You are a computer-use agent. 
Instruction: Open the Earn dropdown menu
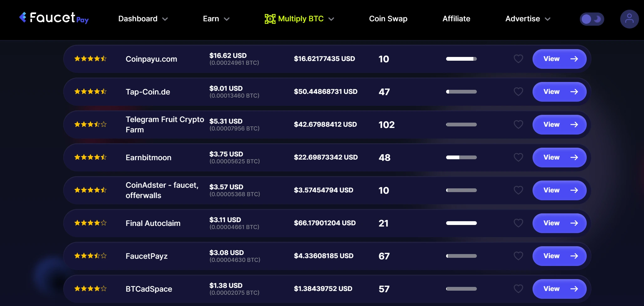point(215,19)
